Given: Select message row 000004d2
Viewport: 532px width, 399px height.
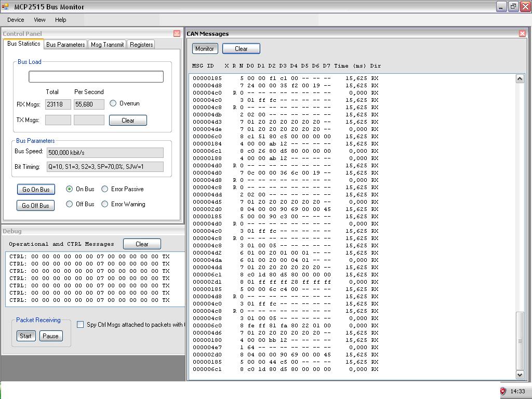Looking at the screenshot, I should pos(286,253).
